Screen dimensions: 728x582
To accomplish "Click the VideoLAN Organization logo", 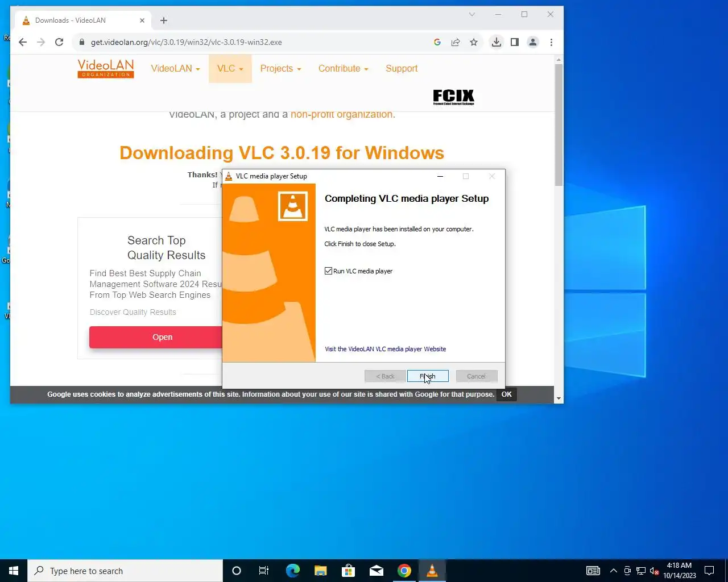I will pyautogui.click(x=106, y=68).
